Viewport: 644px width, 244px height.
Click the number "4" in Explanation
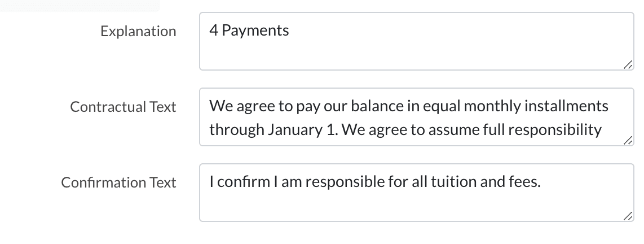[x=214, y=30]
